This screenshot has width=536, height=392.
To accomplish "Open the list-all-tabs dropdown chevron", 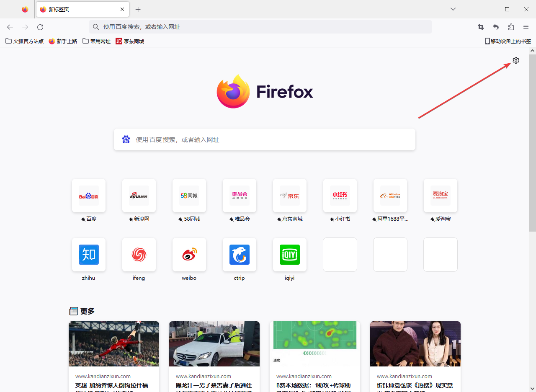I will click(453, 9).
